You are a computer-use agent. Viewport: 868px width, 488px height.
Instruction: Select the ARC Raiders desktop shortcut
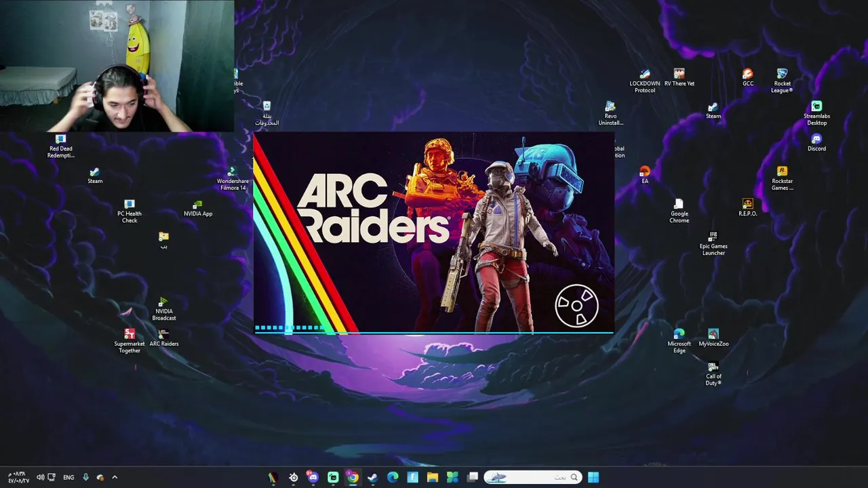click(163, 338)
